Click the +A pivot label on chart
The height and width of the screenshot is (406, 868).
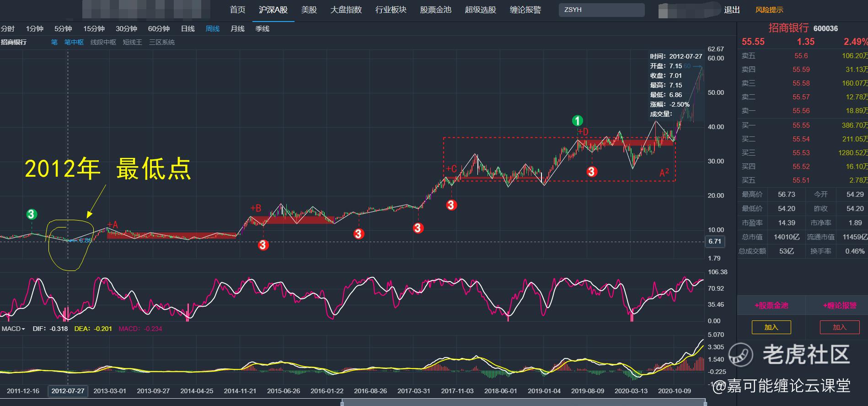(x=112, y=225)
